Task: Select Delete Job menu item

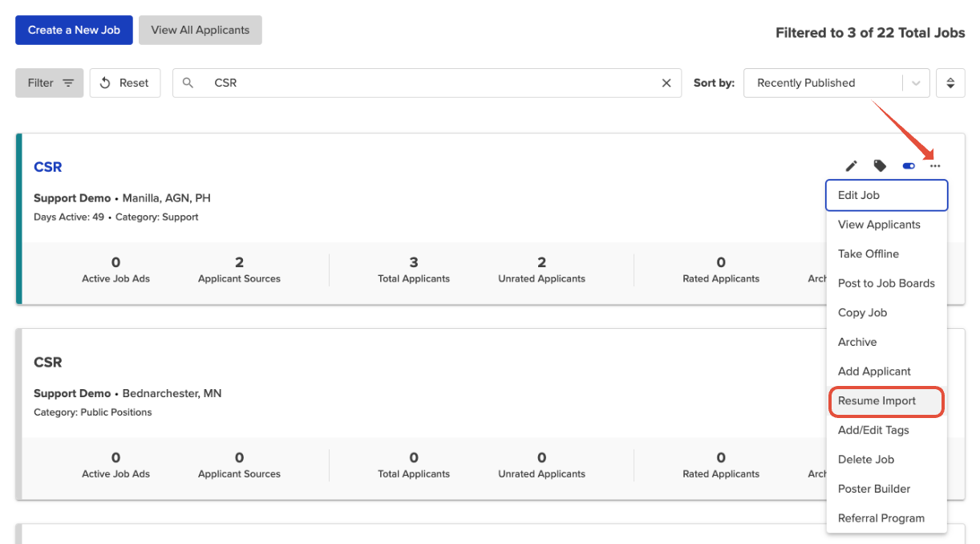Action: click(x=887, y=459)
